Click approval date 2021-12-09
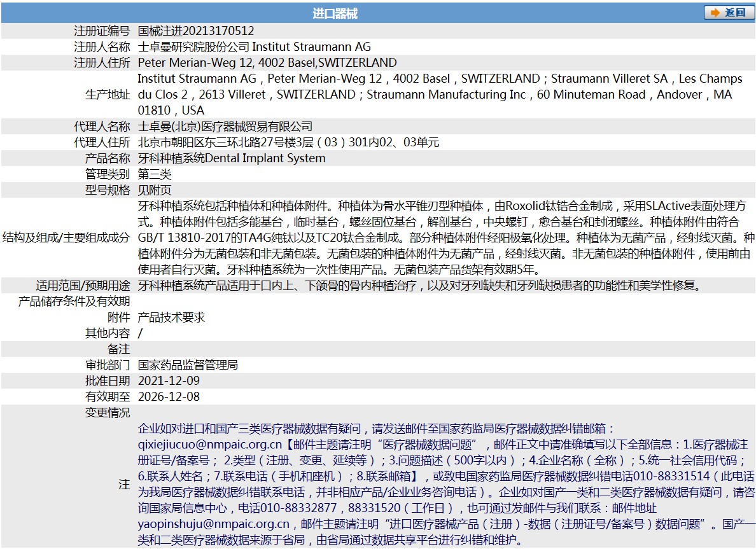This screenshot has height=549, width=756. click(169, 381)
